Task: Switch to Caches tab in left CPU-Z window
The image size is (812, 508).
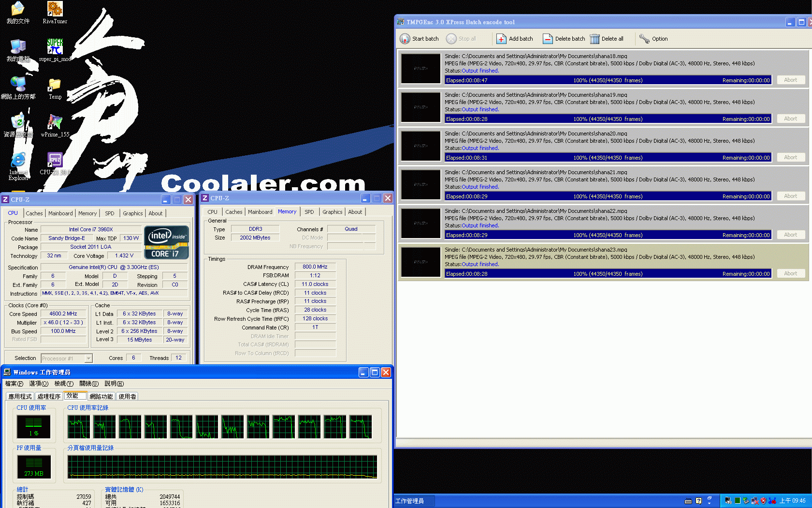Action: pyautogui.click(x=34, y=213)
